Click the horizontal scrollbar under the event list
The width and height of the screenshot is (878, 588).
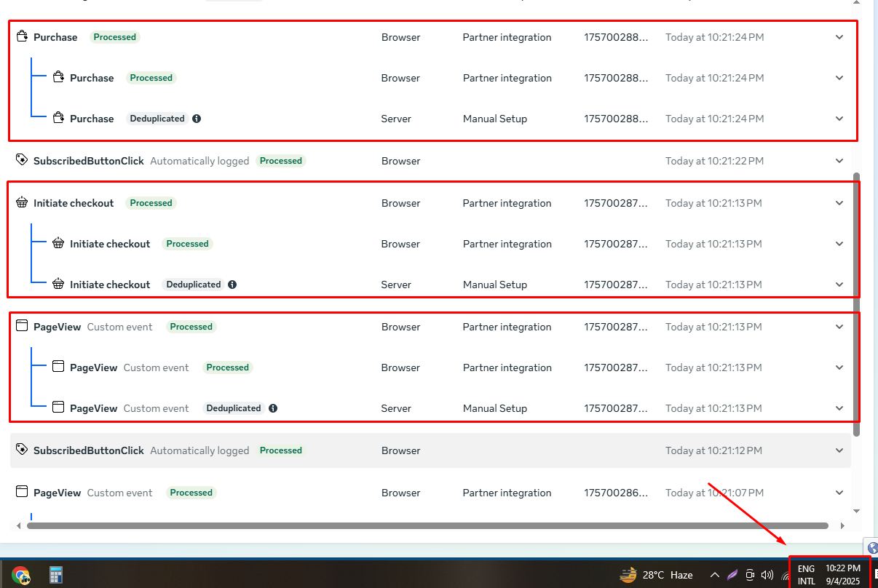(428, 525)
